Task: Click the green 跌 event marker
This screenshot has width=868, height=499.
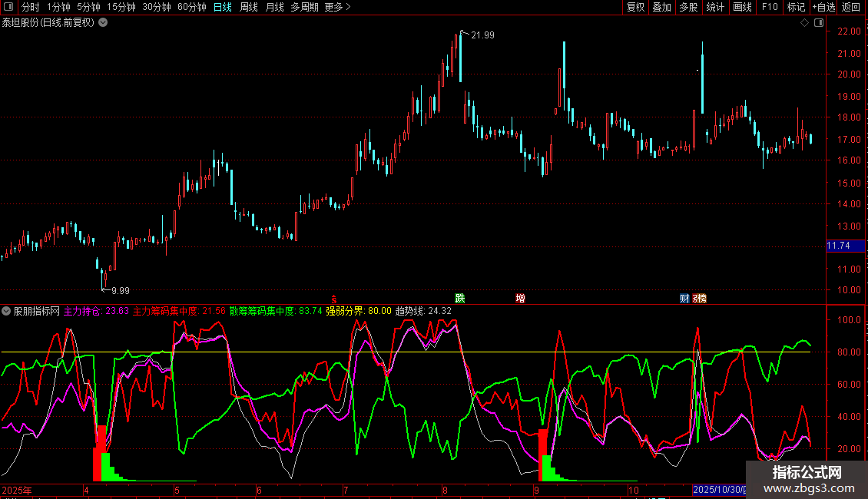Action: (460, 299)
